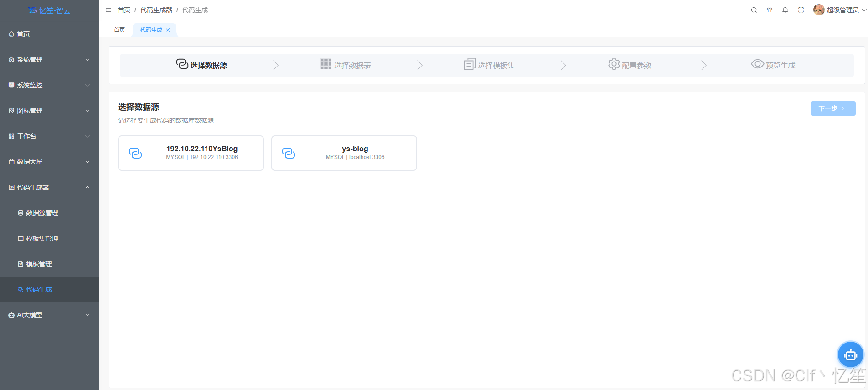Select the ys-blog data source card
The width and height of the screenshot is (868, 390).
tap(344, 153)
